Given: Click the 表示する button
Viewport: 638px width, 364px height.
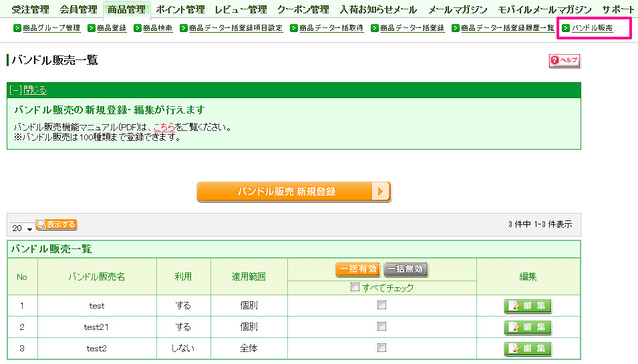Looking at the screenshot, I should (57, 224).
